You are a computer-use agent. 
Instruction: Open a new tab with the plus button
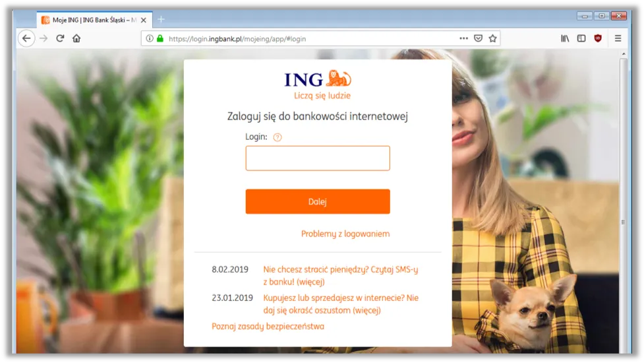(x=161, y=19)
